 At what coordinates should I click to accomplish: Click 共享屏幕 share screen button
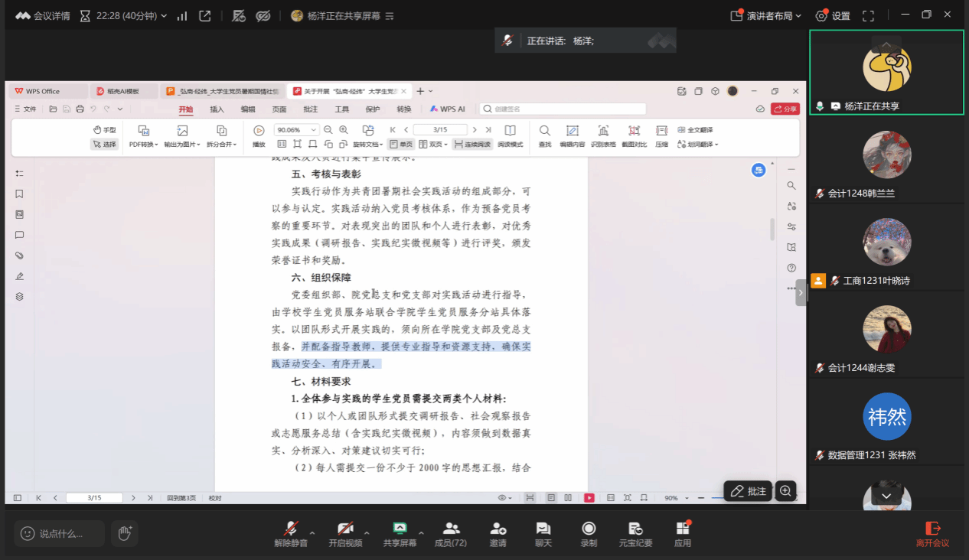tap(400, 533)
